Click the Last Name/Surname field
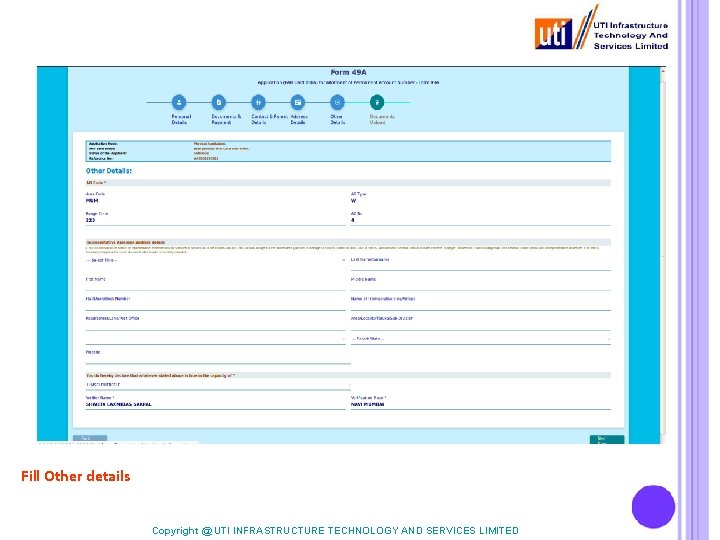The image size is (720, 540). pos(481,264)
